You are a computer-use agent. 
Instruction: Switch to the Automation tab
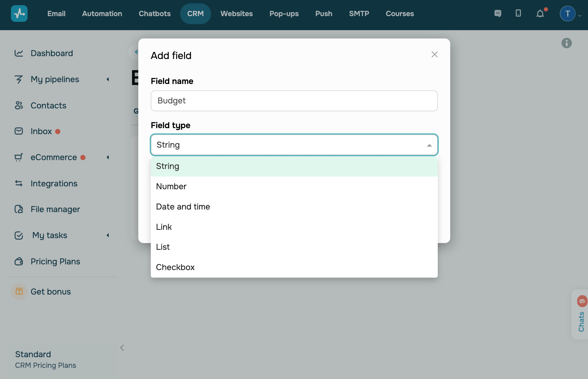pyautogui.click(x=102, y=14)
